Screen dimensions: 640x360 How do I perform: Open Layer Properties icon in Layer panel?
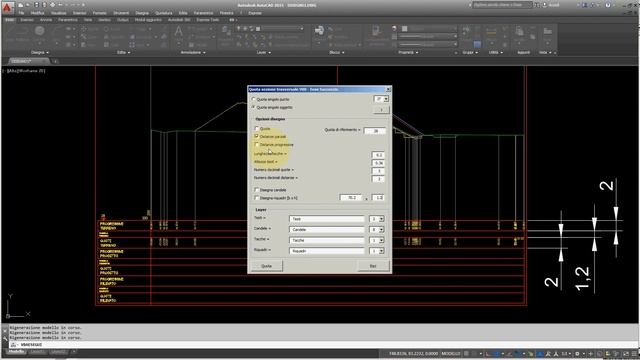(225, 30)
